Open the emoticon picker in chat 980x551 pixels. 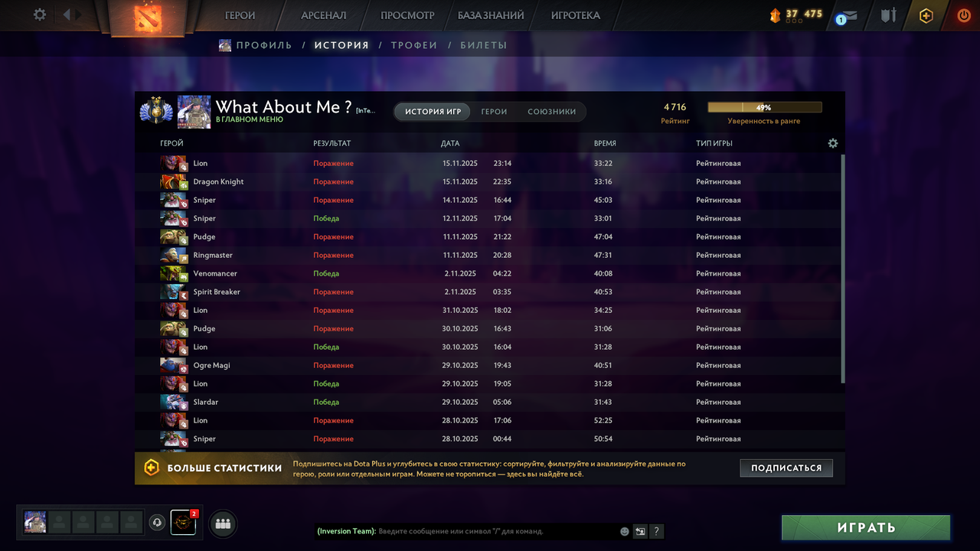point(625,531)
